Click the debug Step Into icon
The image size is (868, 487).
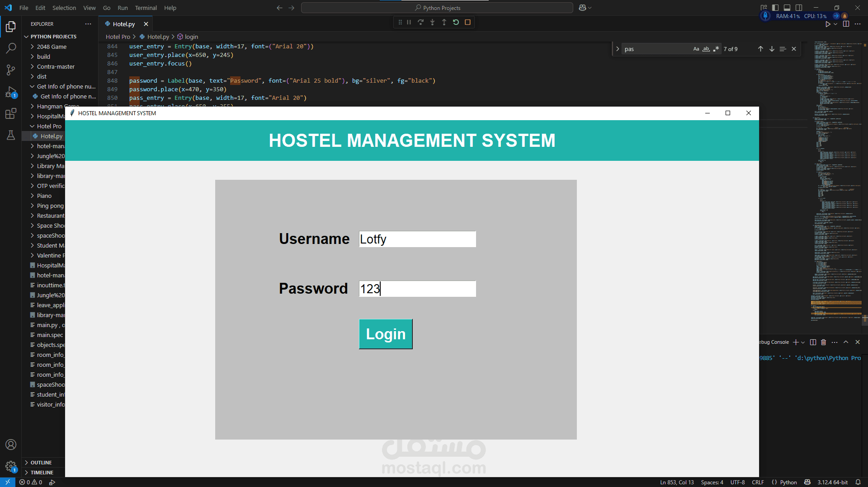(x=433, y=22)
